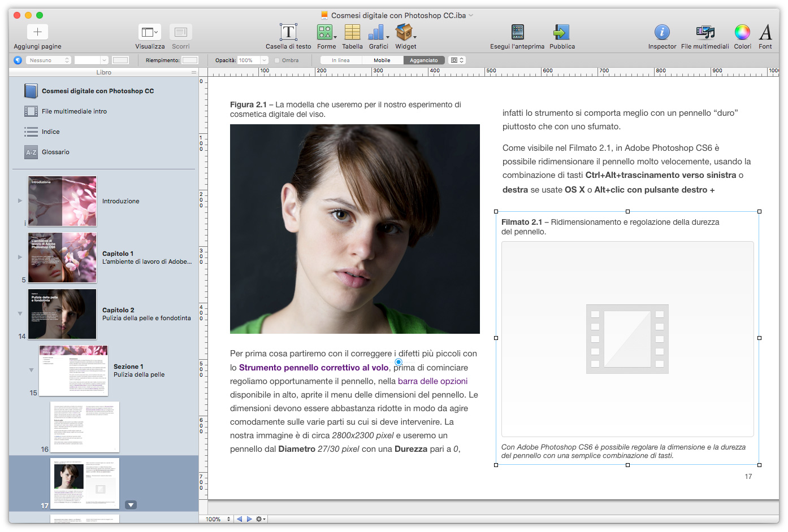788x532 pixels.
Task: Open the book title dropdown in title bar
Action: click(471, 15)
